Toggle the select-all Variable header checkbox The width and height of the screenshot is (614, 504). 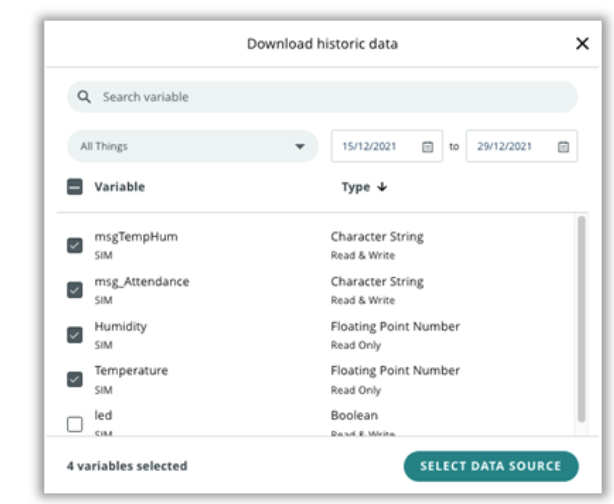75,187
